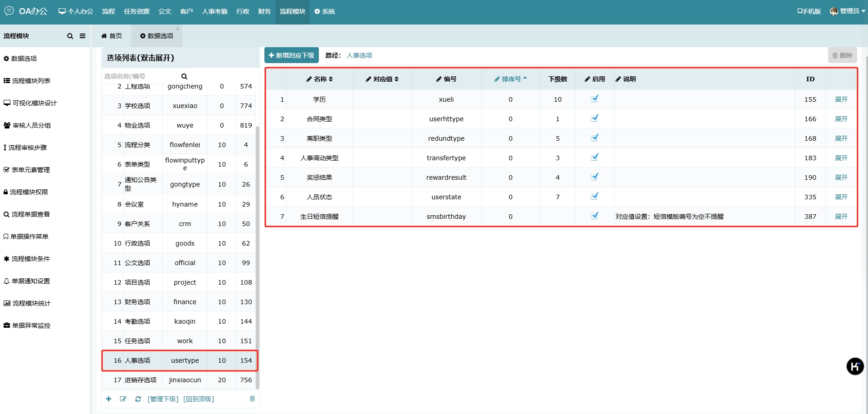Open the floating H helper icon
Image resolution: width=868 pixels, height=414 pixels.
[x=855, y=366]
